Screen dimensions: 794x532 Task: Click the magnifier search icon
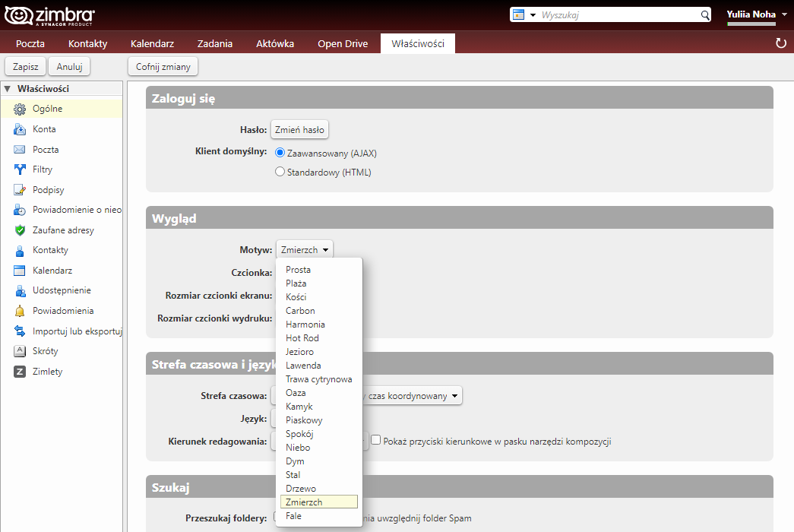click(704, 15)
